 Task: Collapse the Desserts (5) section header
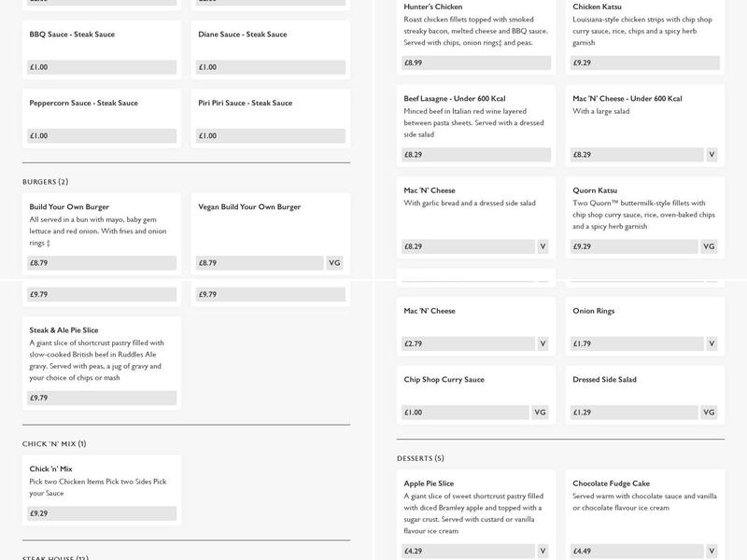click(x=420, y=458)
